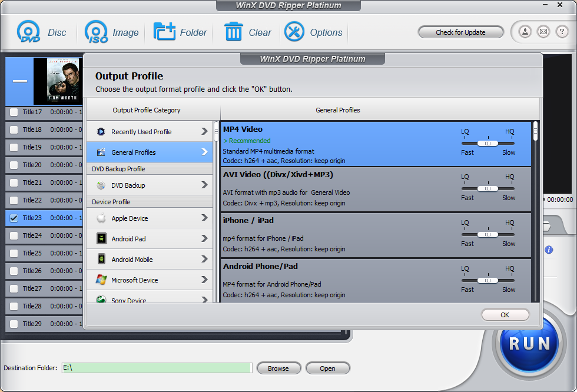Click Check for Update button
Image resolution: width=577 pixels, height=392 pixels.
pos(460,32)
